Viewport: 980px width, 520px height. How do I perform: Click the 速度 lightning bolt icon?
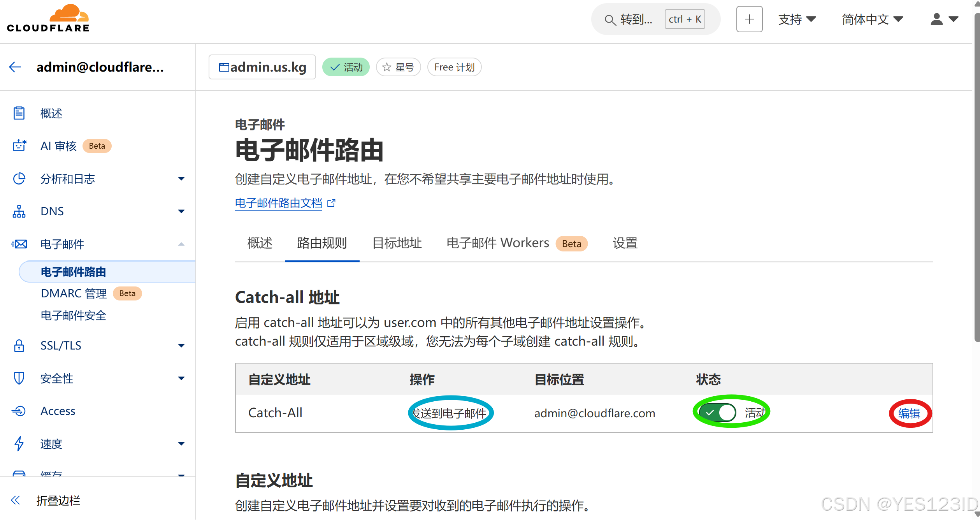tap(19, 444)
